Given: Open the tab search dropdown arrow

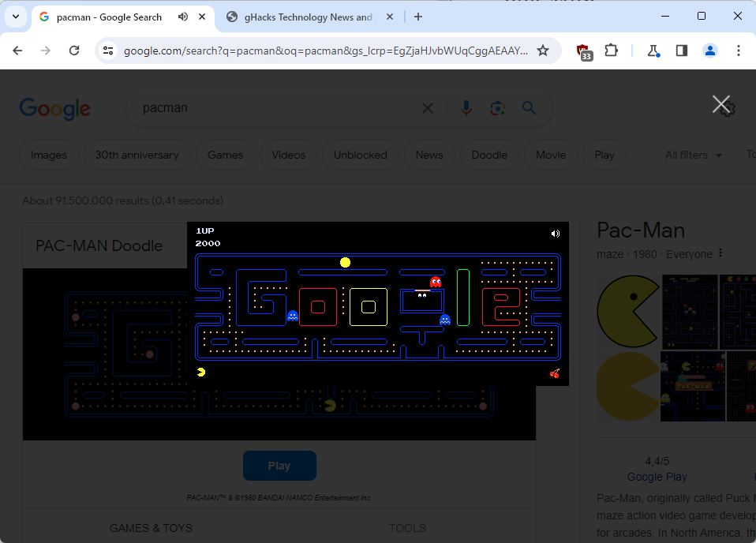Looking at the screenshot, I should (x=16, y=17).
